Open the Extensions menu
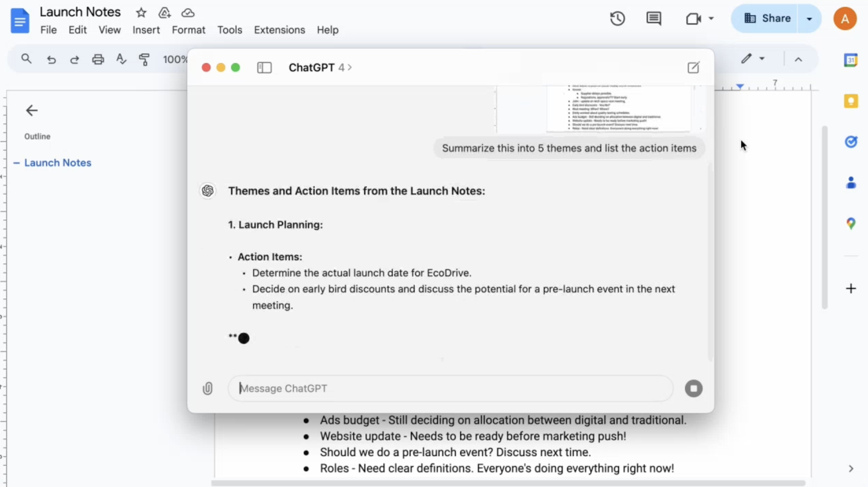Viewport: 868px width, 487px height. [x=279, y=30]
